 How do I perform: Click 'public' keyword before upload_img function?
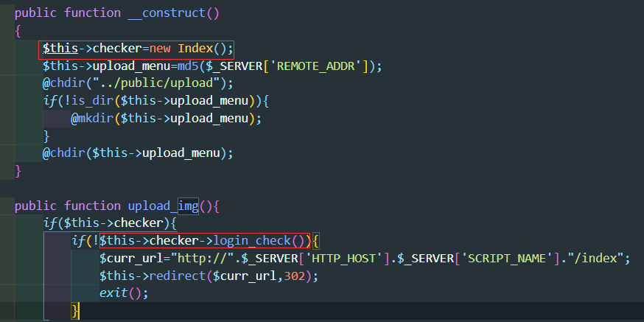35,206
